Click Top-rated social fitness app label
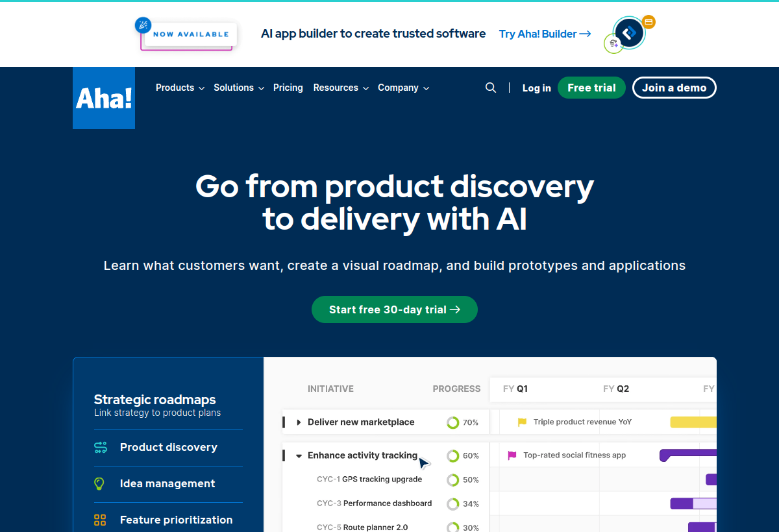 click(x=575, y=455)
